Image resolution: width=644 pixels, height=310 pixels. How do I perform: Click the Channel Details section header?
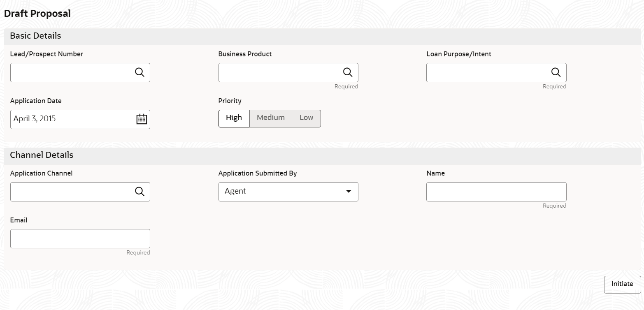tap(42, 155)
